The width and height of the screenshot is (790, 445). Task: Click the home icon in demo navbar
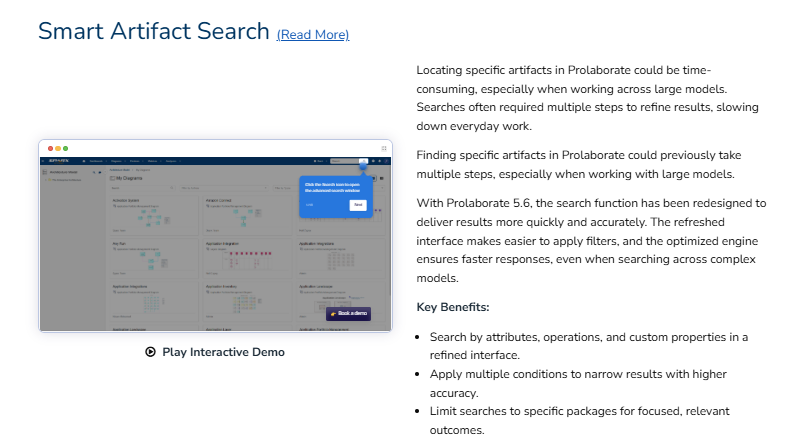tap(84, 161)
